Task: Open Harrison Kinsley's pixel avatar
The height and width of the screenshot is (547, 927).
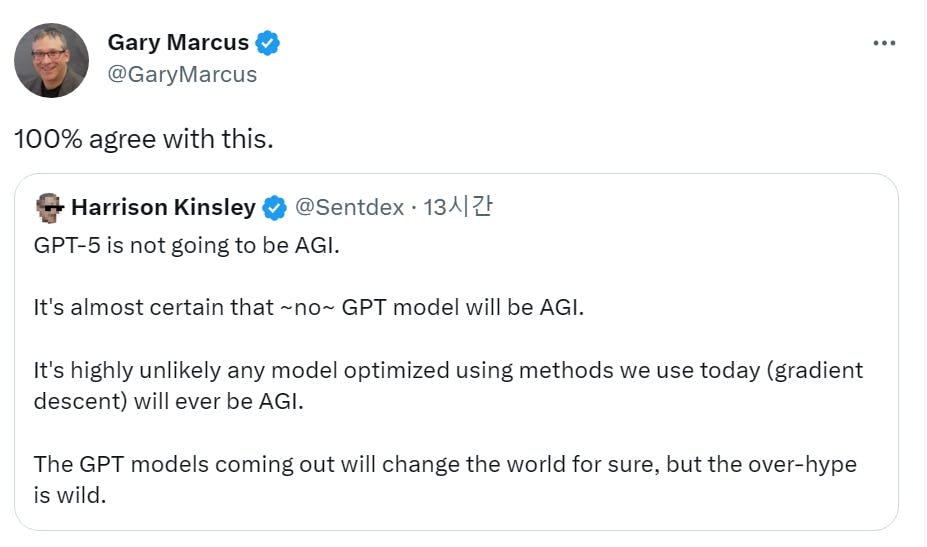Action: tap(50, 208)
